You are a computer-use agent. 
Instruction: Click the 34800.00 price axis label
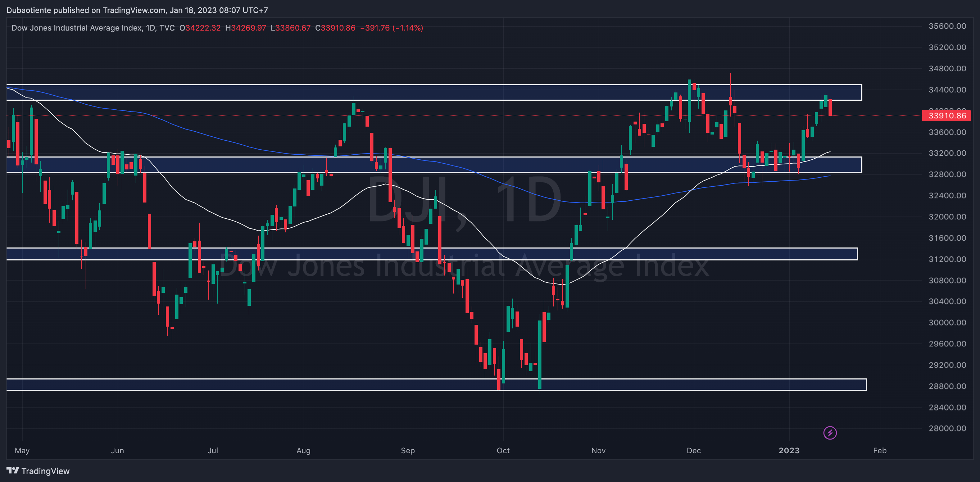pos(947,68)
